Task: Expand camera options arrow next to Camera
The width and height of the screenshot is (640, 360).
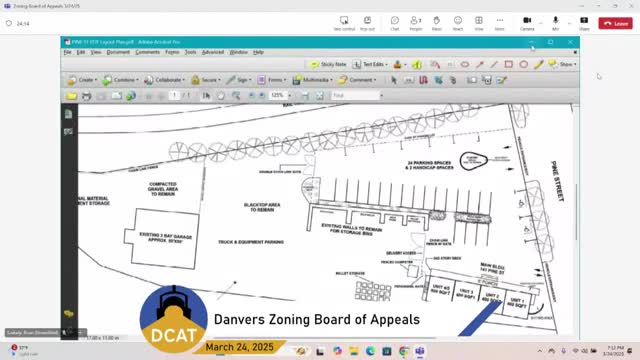Action: pos(541,24)
